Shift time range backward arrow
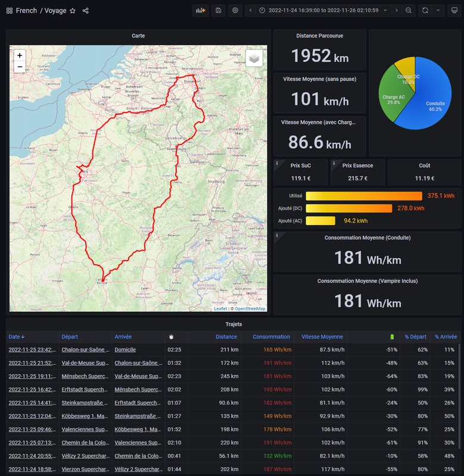Image resolution: width=464 pixels, height=476 pixels. tap(250, 10)
